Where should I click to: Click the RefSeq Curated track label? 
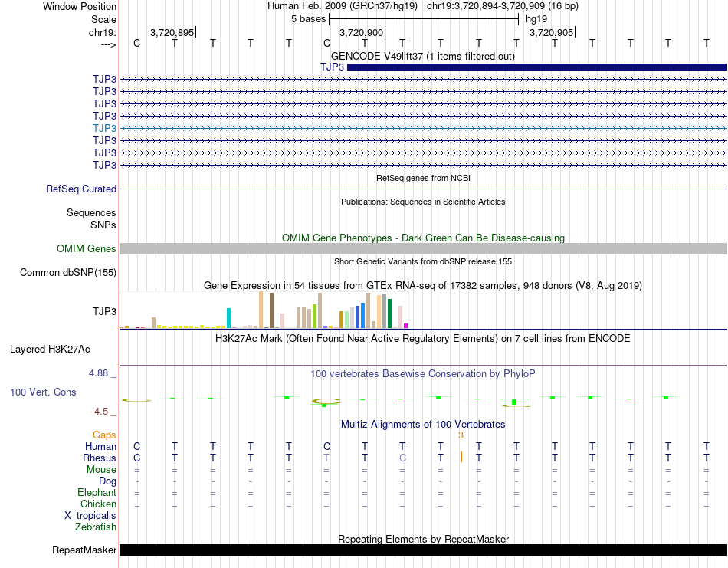[x=81, y=189]
